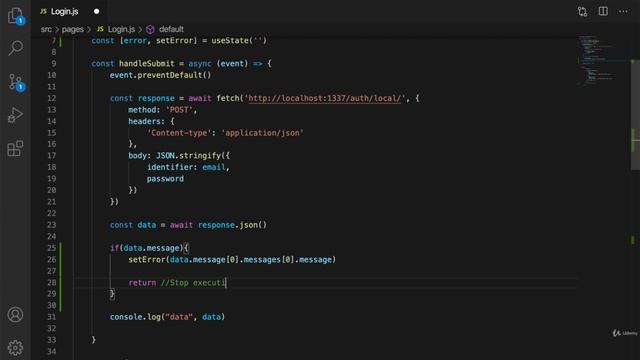Click the identifier key on line 18
Image resolution: width=640 pixels, height=360 pixels.
[x=172, y=167]
